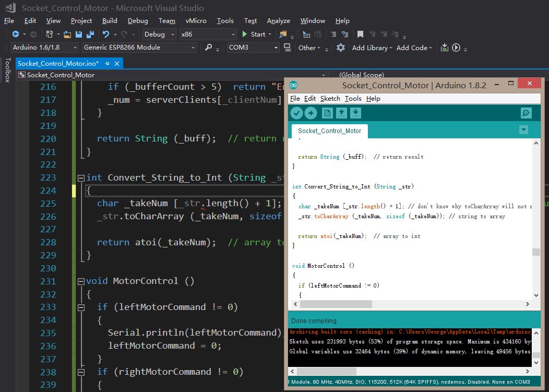Open the Debug configuration dropdown

pos(159,34)
